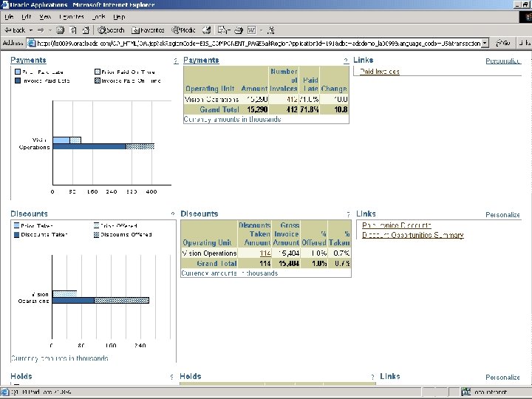Click Personalize link in Discounts Links section
The width and height of the screenshot is (532, 399).
(x=503, y=215)
